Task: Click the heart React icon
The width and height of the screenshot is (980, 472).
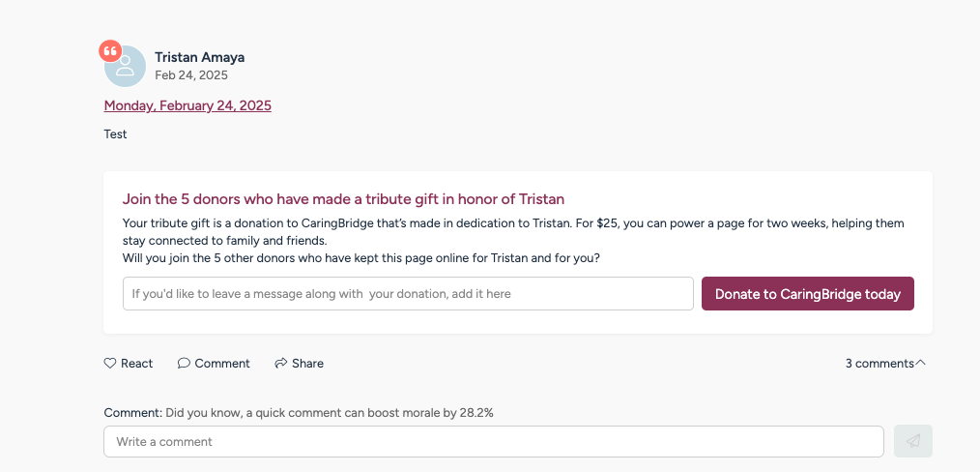Action: coord(110,364)
